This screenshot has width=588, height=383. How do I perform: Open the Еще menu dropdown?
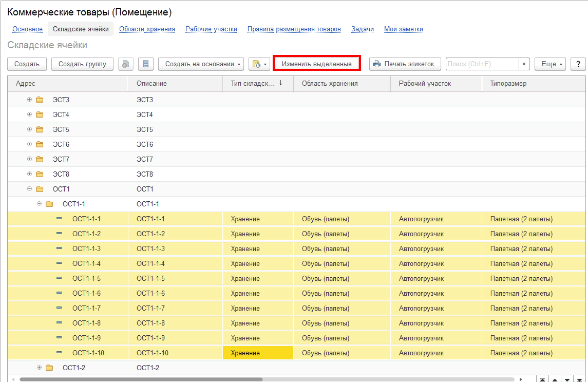coord(550,64)
